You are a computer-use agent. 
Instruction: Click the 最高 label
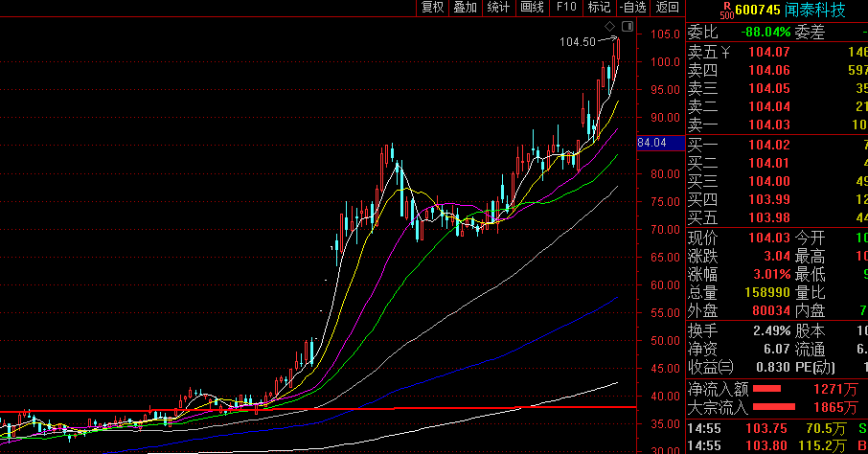point(810,257)
